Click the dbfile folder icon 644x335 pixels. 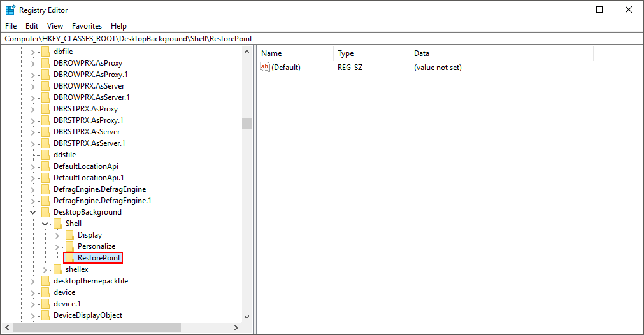(x=46, y=52)
